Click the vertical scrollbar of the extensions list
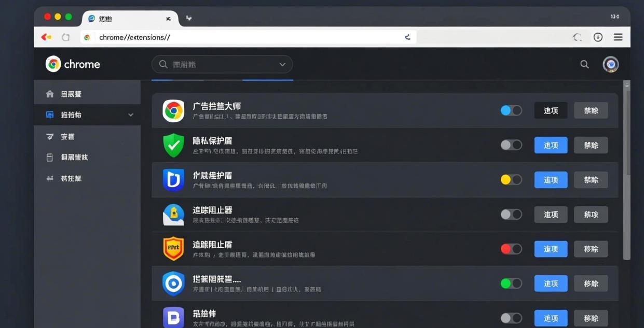Image resolution: width=644 pixels, height=328 pixels. 627,171
